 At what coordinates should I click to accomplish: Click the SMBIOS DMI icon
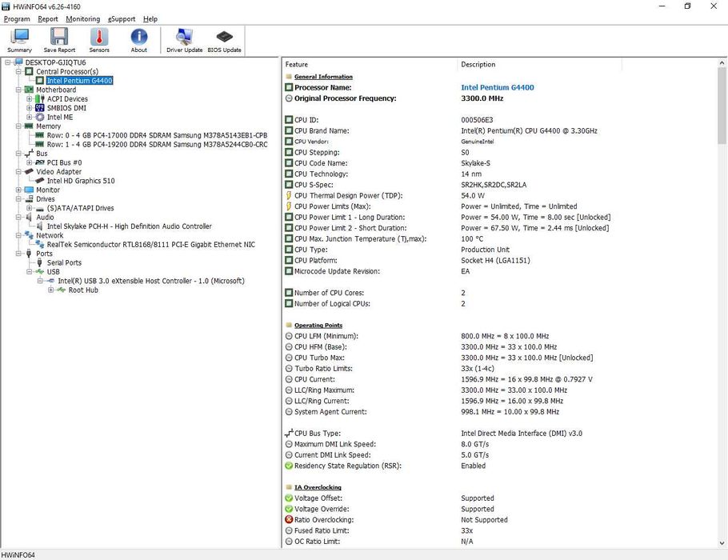(40, 108)
